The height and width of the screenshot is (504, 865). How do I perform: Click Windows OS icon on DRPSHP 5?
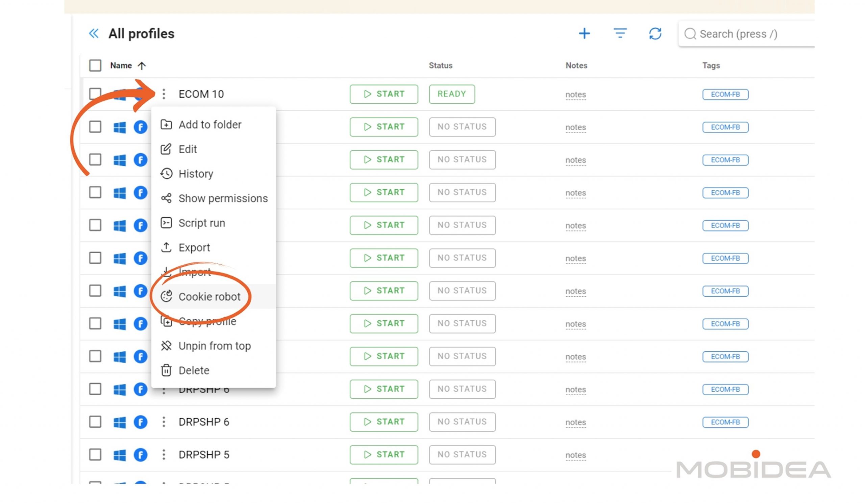pos(120,455)
